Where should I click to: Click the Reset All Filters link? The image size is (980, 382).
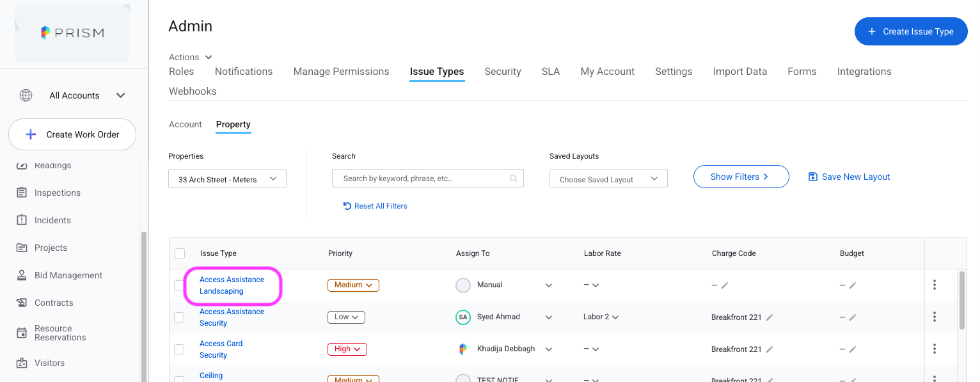click(375, 205)
